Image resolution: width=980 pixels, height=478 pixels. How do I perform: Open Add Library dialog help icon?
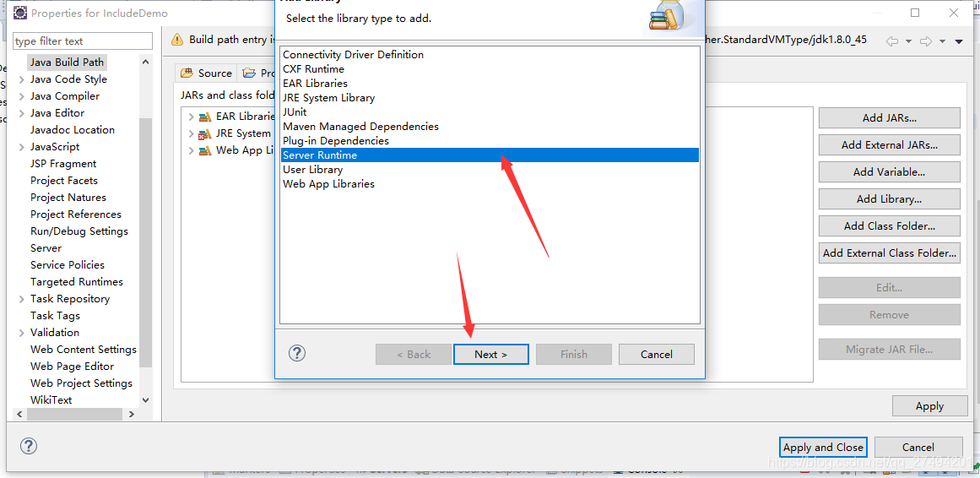coord(296,354)
